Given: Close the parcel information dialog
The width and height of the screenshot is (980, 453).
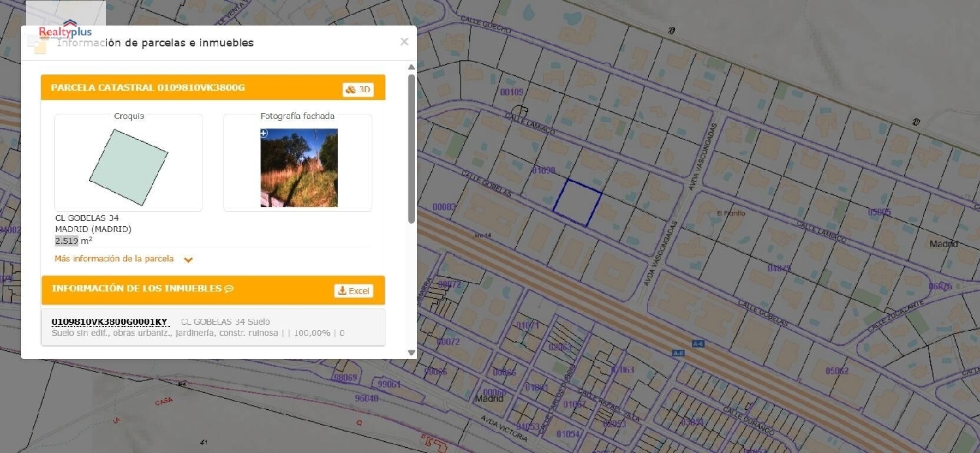Looking at the screenshot, I should pyautogui.click(x=404, y=42).
